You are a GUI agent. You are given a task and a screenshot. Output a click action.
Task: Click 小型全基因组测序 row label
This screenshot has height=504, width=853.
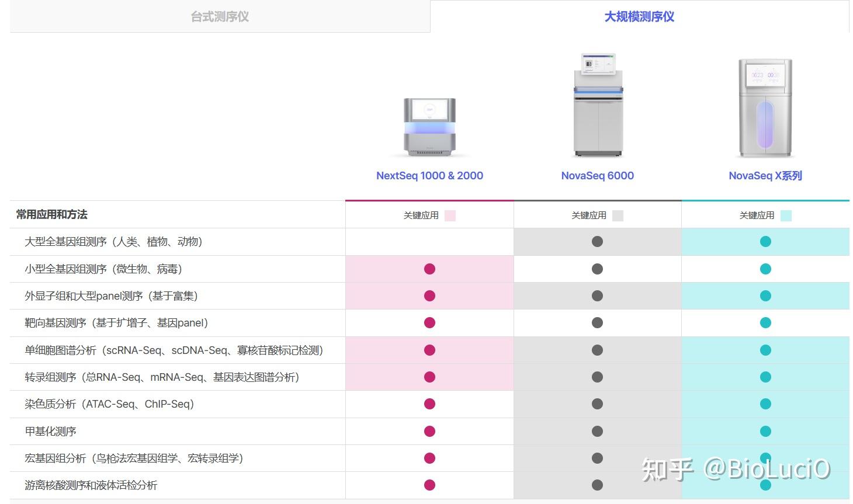click(x=103, y=269)
